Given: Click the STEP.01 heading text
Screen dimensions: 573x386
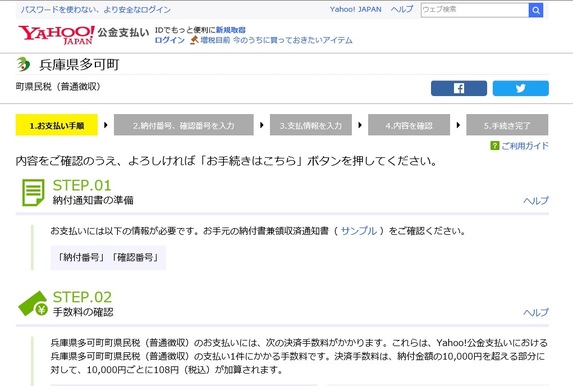Looking at the screenshot, I should pyautogui.click(x=82, y=185).
